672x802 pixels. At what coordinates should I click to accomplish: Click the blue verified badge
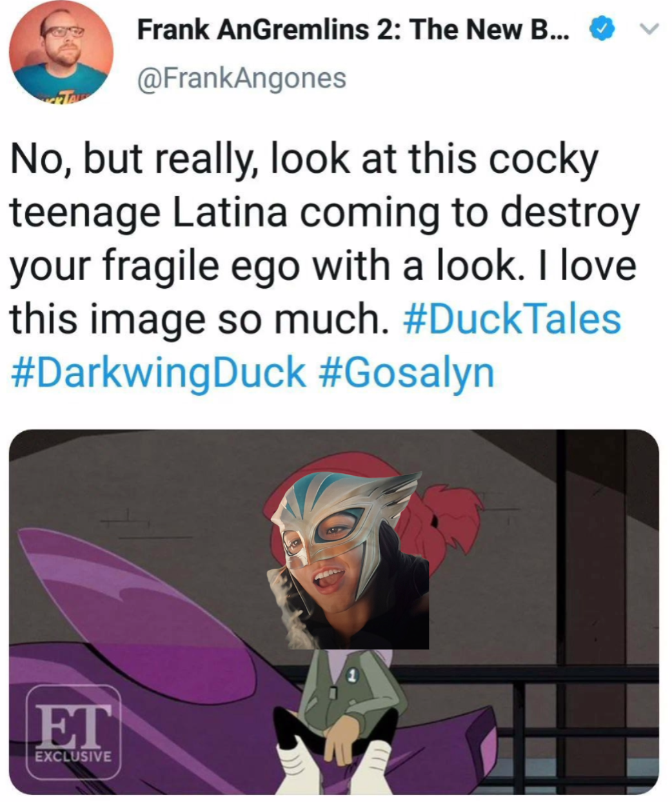point(601,30)
